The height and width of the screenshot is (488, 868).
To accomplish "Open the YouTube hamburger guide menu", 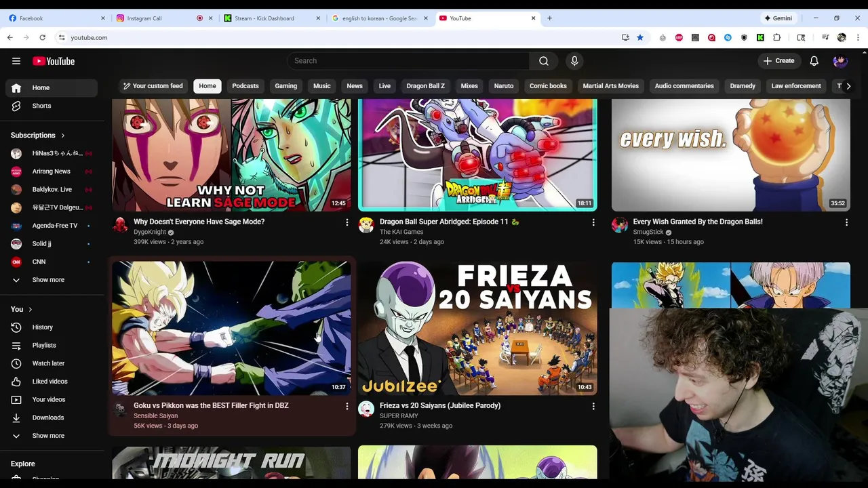I will [x=16, y=61].
